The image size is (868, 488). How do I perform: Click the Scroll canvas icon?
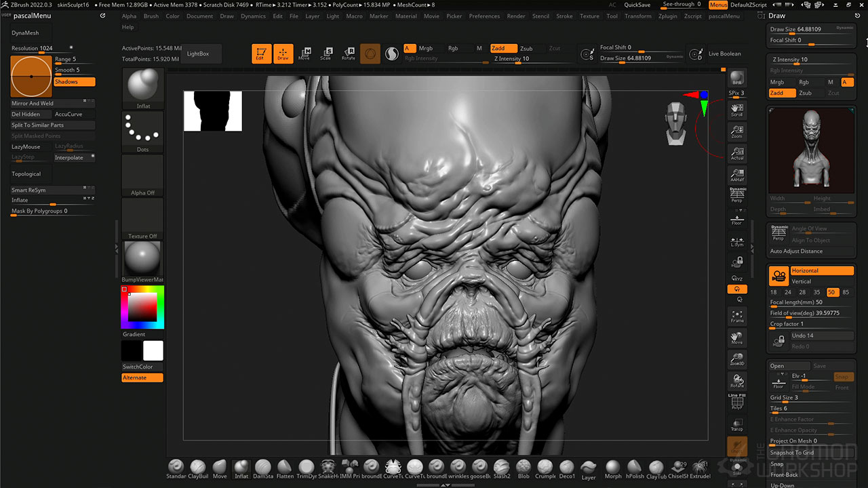737,110
